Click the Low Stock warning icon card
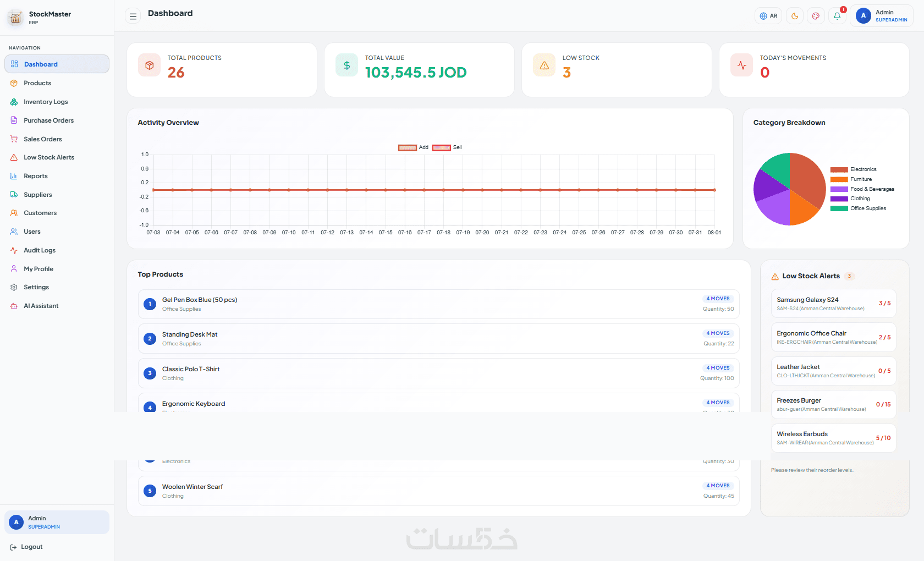The image size is (924, 561). [544, 65]
